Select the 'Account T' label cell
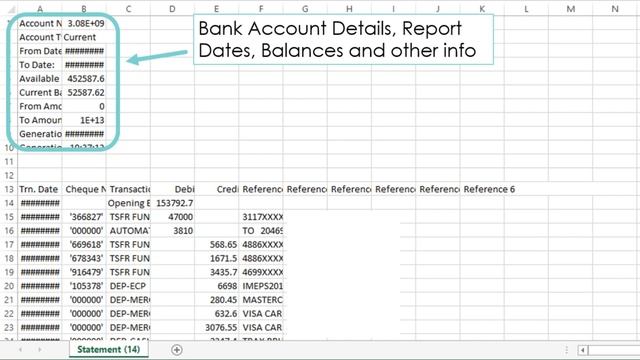This screenshot has width=640, height=360. (x=40, y=37)
